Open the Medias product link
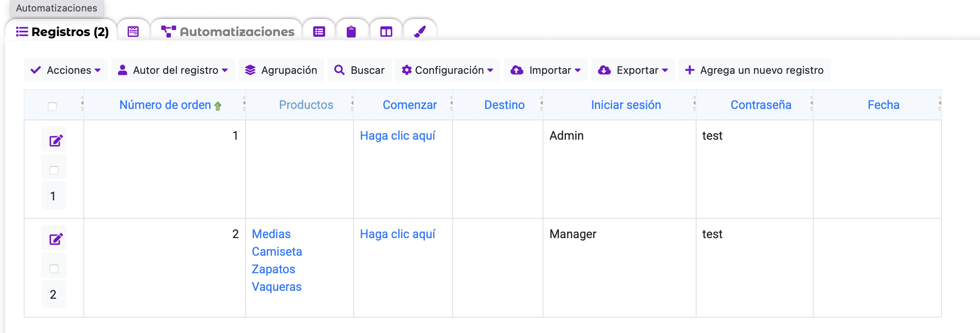 pyautogui.click(x=271, y=234)
